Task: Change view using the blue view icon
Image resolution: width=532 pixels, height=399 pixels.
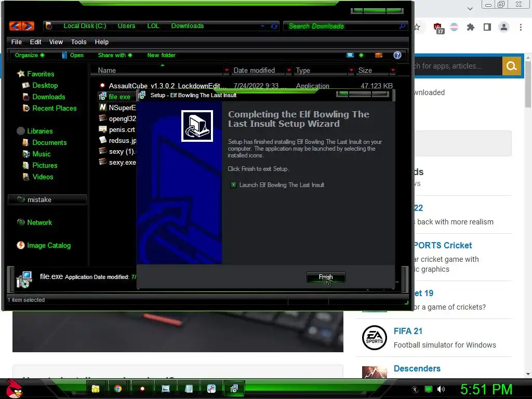Action: coord(350,55)
